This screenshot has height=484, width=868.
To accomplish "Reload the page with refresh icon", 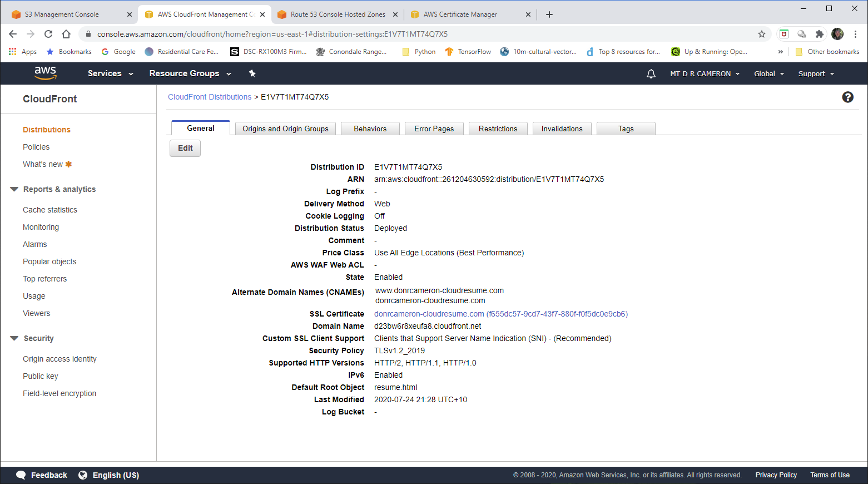I will 48,34.
